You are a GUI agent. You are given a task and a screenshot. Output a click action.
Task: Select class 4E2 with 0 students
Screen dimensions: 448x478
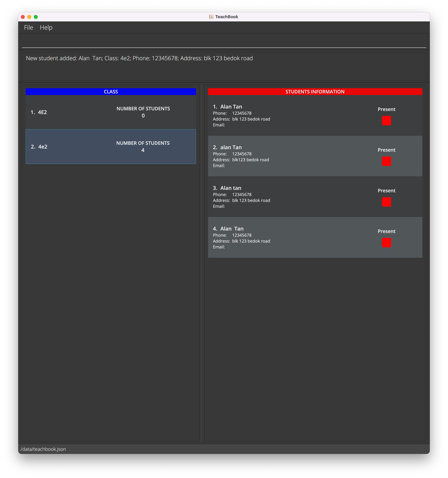111,112
